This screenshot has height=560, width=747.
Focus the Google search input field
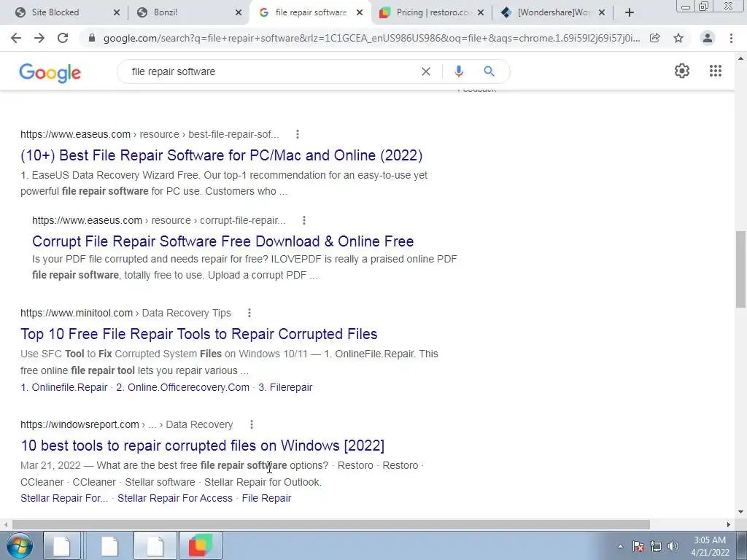(x=271, y=71)
